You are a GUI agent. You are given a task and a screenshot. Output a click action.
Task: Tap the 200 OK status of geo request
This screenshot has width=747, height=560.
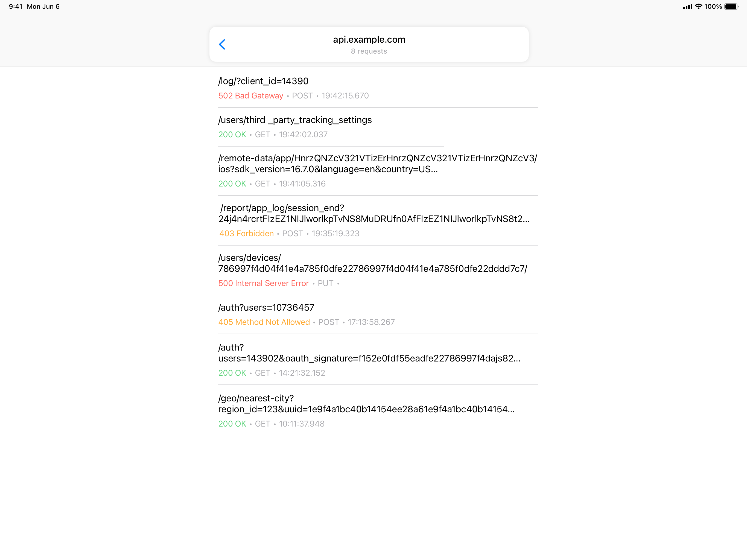[x=232, y=424]
